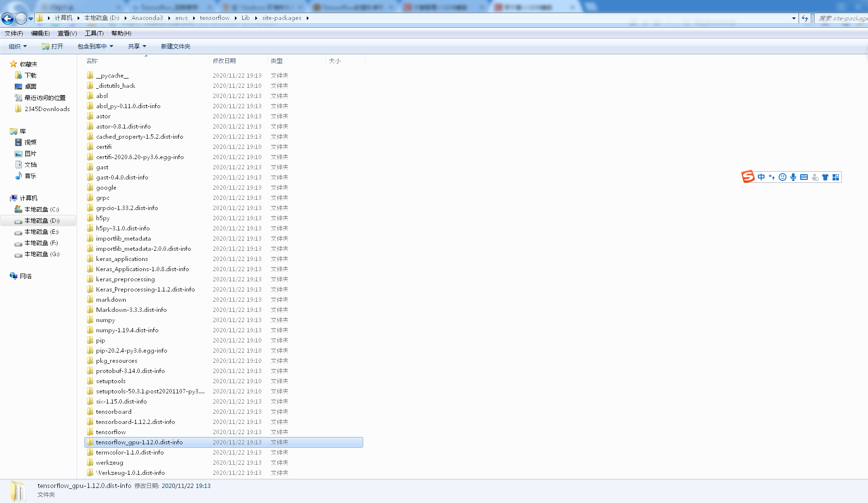Toggle Sogou Chinese/English 中 mode
The height and width of the screenshot is (503, 868).
pos(761,177)
